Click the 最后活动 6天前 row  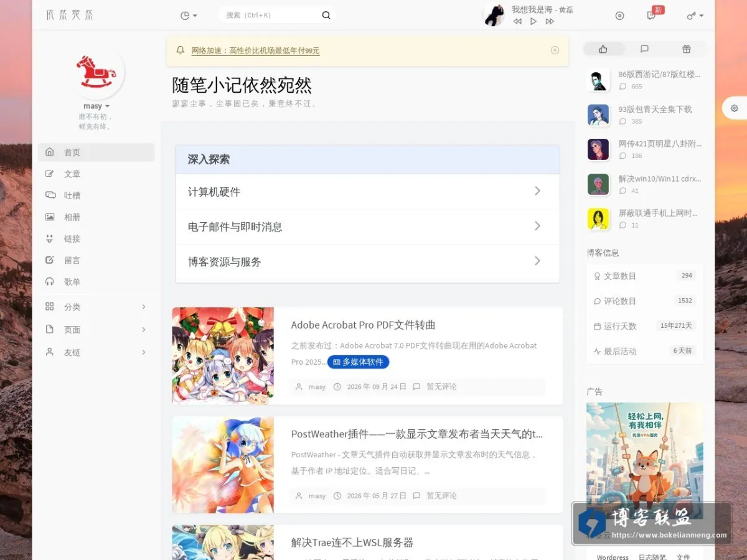tap(645, 351)
